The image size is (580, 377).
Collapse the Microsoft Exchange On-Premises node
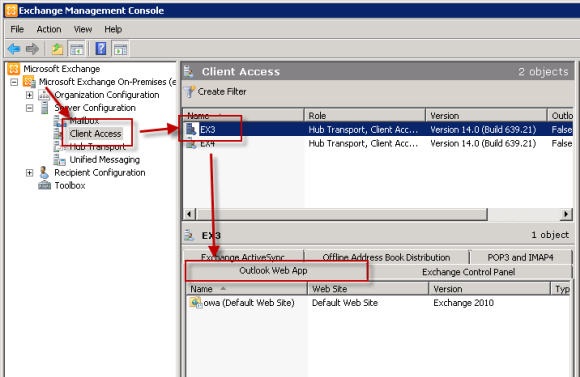click(14, 82)
